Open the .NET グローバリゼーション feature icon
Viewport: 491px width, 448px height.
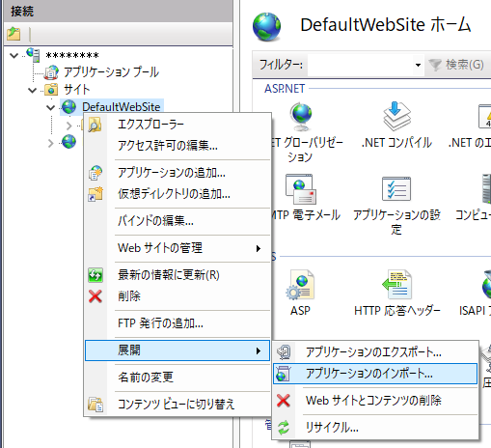301,117
